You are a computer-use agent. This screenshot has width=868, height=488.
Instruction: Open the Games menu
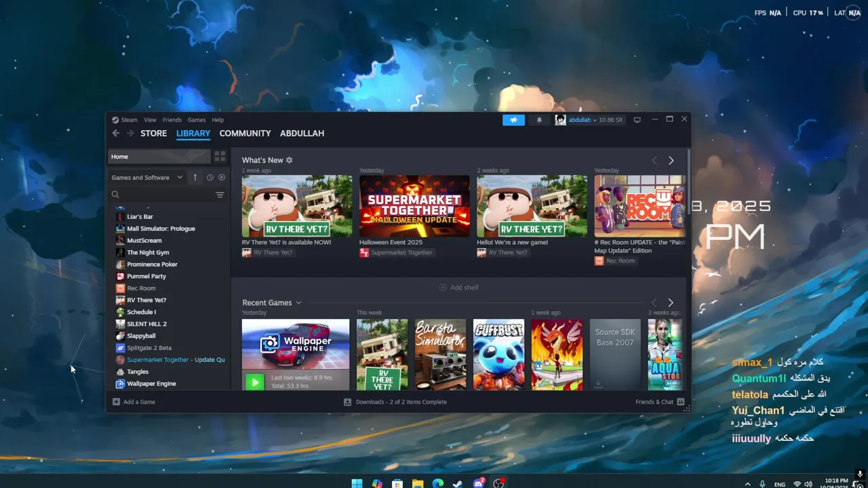[x=197, y=120]
